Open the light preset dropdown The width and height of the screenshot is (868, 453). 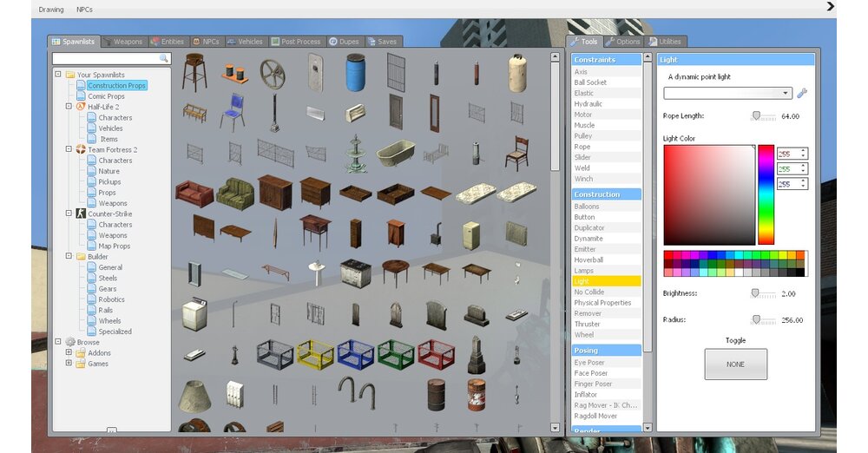(728, 94)
